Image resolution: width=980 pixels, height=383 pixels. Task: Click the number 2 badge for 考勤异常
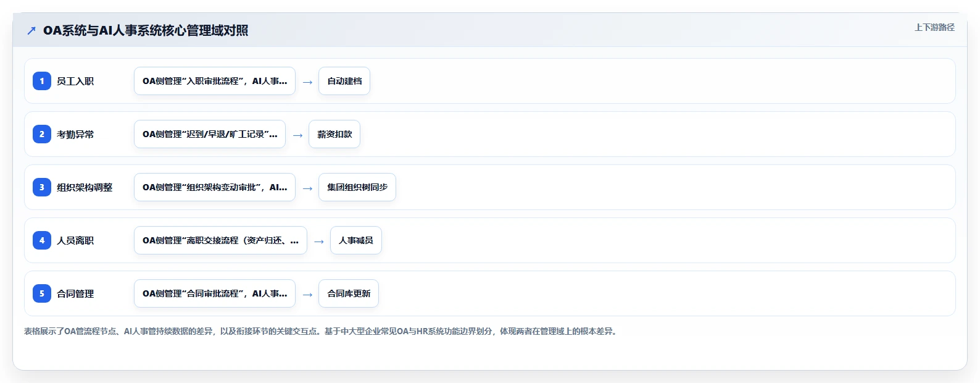[42, 134]
